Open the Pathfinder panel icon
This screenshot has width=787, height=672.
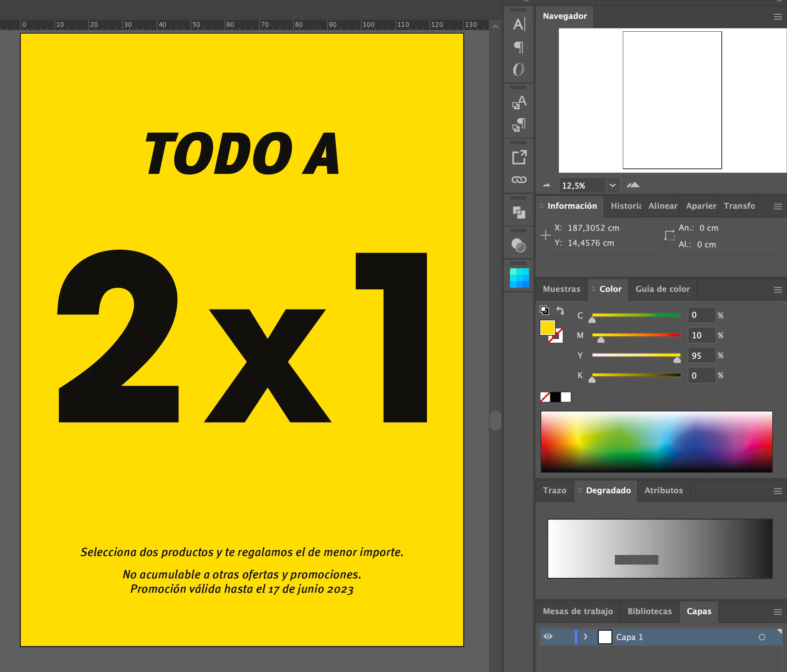(519, 212)
